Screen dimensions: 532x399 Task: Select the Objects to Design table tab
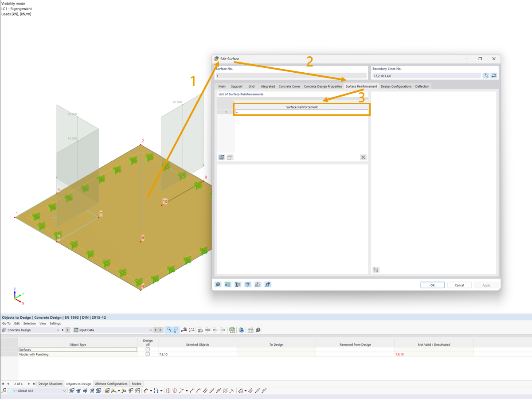78,383
